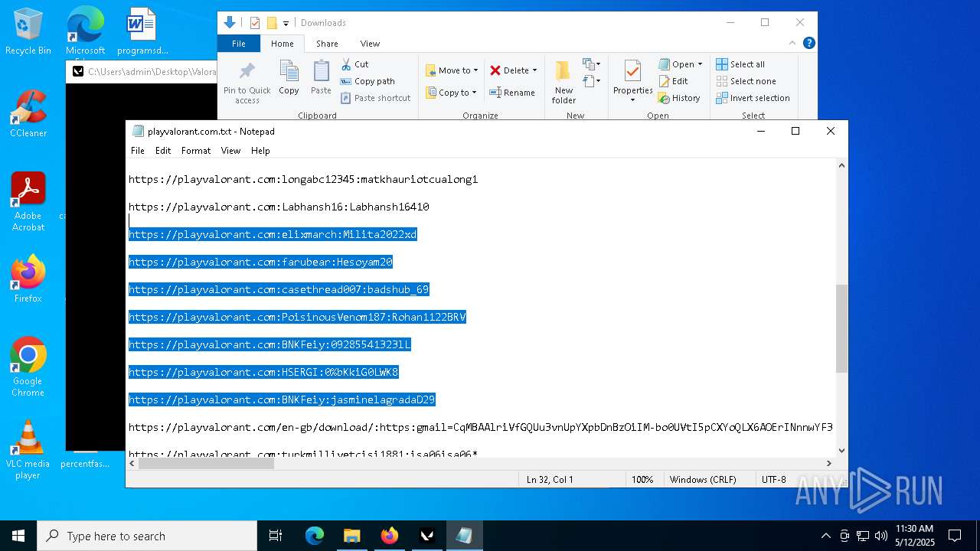Show hidden system tray icons

pyautogui.click(x=825, y=536)
